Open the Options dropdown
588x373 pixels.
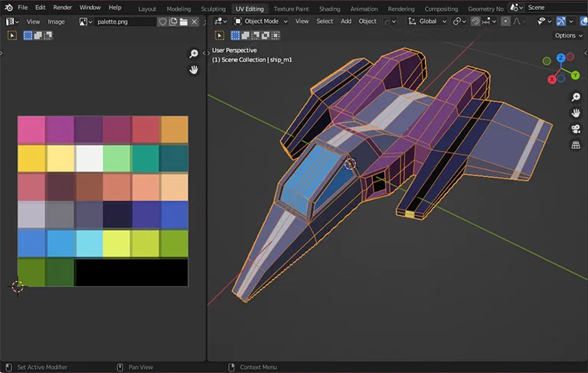point(569,35)
